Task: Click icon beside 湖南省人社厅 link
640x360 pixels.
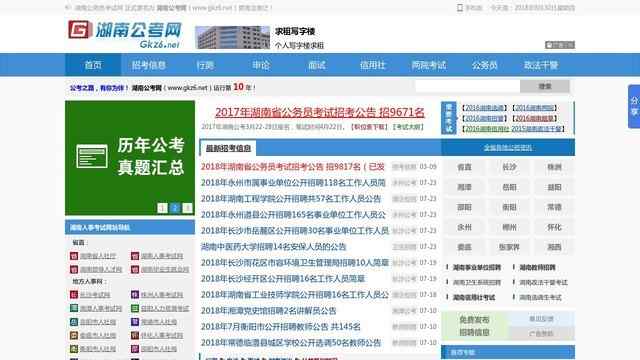Action: 74,256
